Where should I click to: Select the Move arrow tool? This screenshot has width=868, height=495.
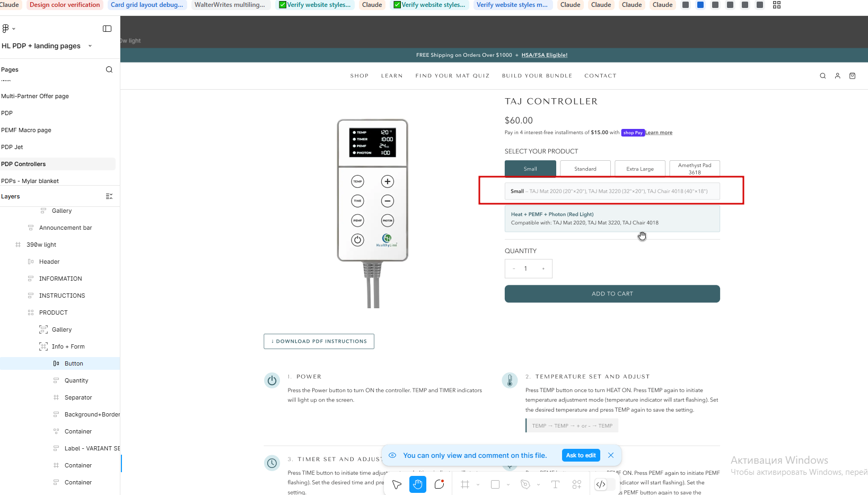coord(397,484)
